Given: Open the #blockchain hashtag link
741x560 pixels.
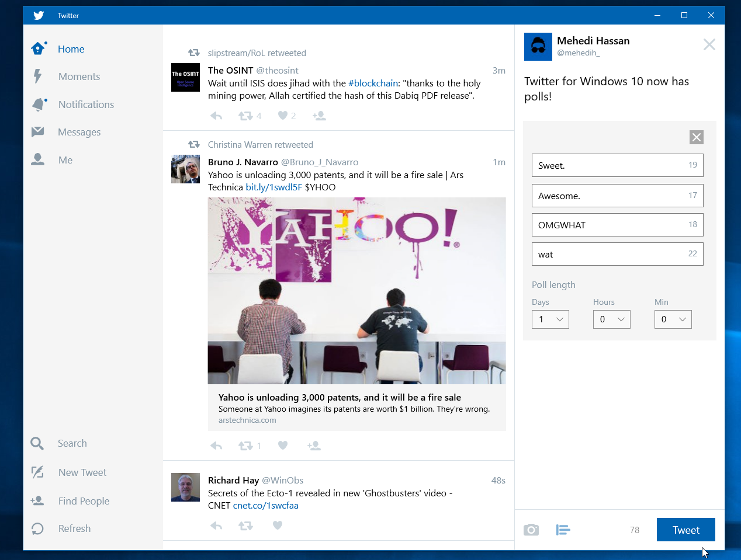Looking at the screenshot, I should [x=373, y=83].
